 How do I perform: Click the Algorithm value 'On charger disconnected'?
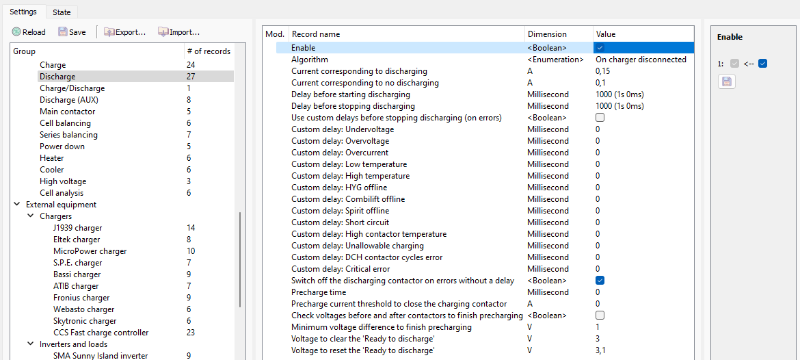pyautogui.click(x=641, y=59)
